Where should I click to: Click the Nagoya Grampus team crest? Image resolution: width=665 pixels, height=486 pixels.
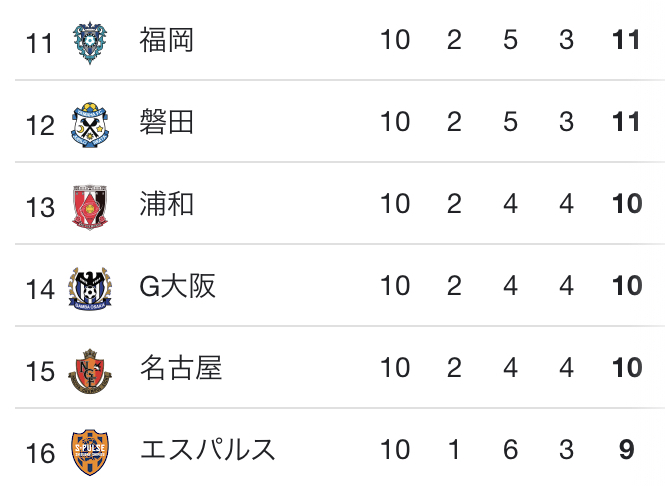pyautogui.click(x=90, y=371)
